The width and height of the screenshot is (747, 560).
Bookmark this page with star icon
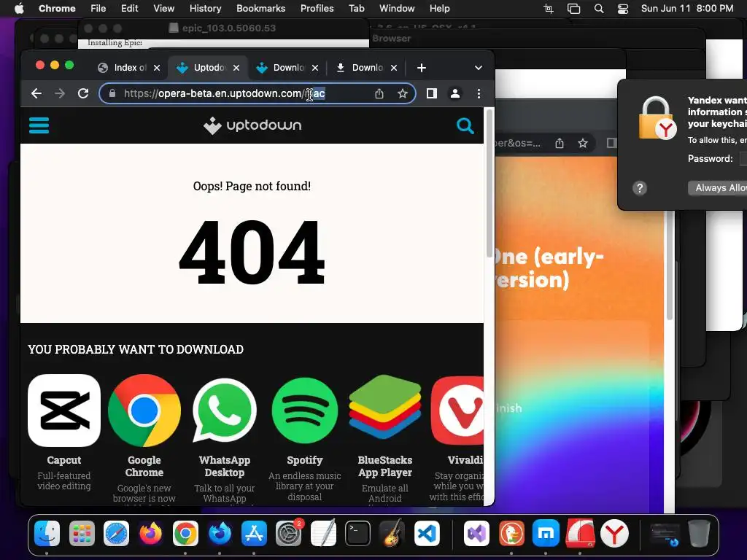[x=403, y=93]
